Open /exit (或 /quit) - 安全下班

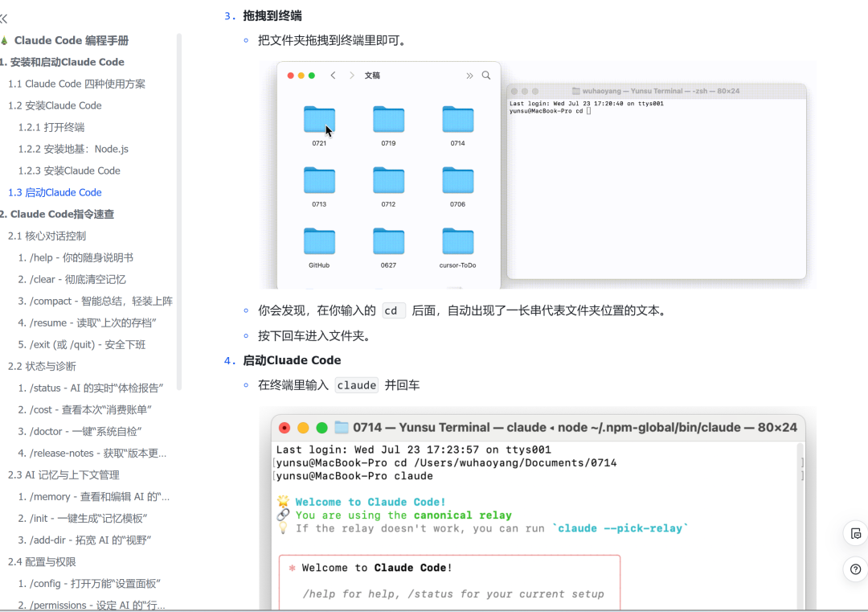point(82,344)
